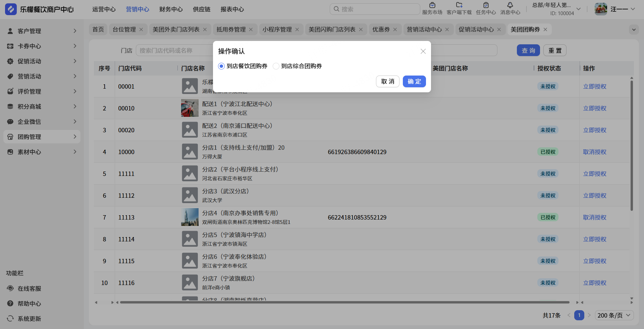Image resolution: width=644 pixels, height=329 pixels.
Task: Select 到店综合团购券 radio option
Action: click(276, 66)
